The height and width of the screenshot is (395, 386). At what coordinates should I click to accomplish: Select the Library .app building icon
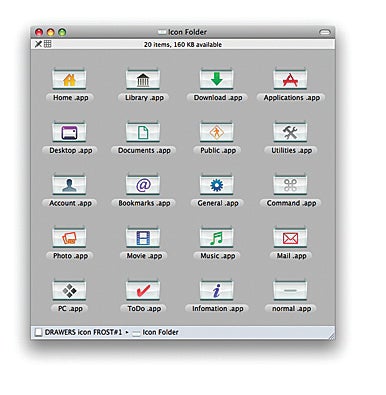coord(143,79)
